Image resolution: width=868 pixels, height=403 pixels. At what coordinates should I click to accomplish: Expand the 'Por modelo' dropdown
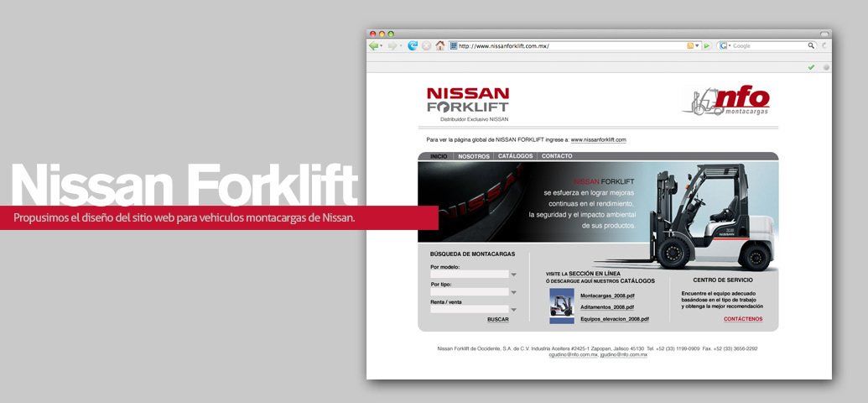pos(514,275)
